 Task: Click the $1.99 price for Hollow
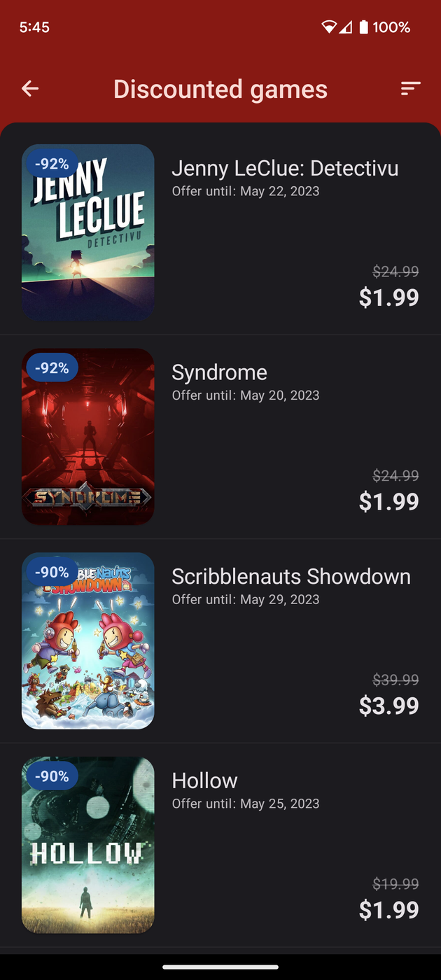388,910
